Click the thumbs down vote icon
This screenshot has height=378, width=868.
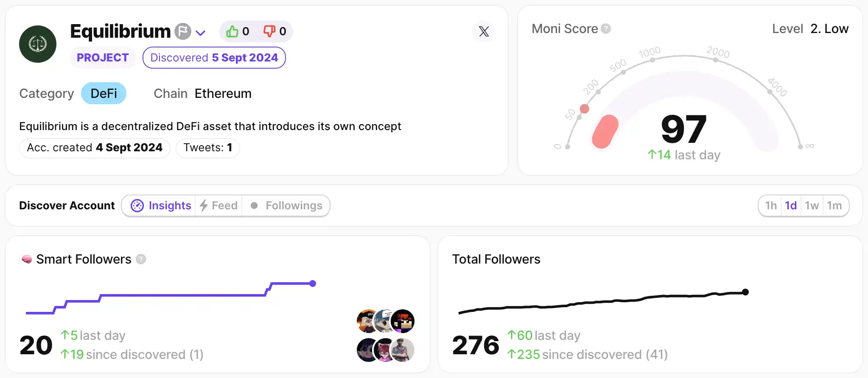269,31
